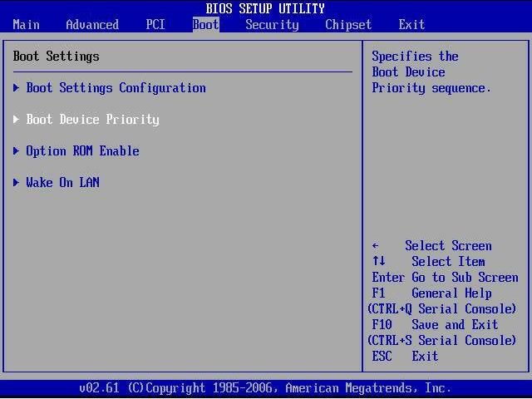
Task: Open the Chipset tab
Action: coord(348,24)
